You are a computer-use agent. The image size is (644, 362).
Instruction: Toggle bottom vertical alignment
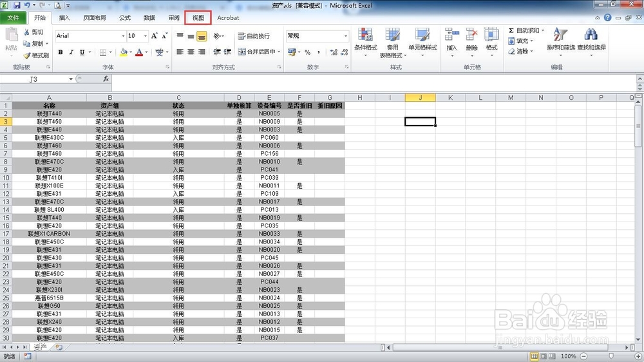(202, 36)
